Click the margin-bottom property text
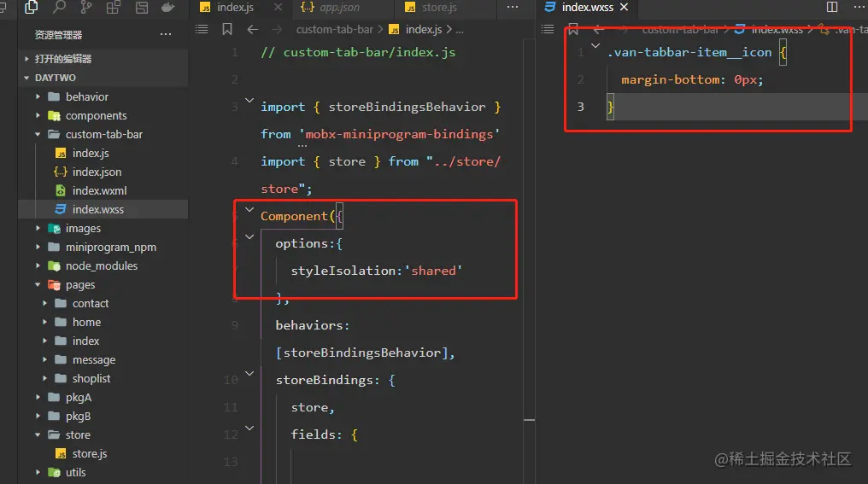868x484 pixels. click(x=672, y=79)
